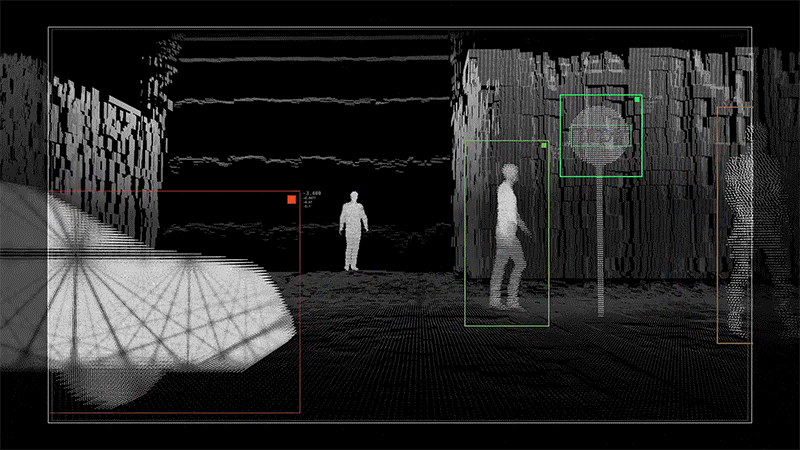
Task: Select the stop sign pole
Action: pyautogui.click(x=599, y=240)
